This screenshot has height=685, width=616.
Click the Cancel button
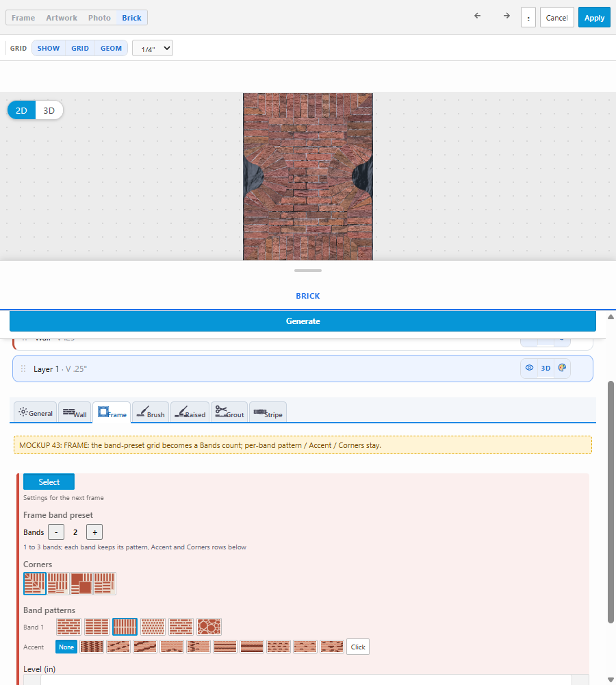[x=556, y=18]
